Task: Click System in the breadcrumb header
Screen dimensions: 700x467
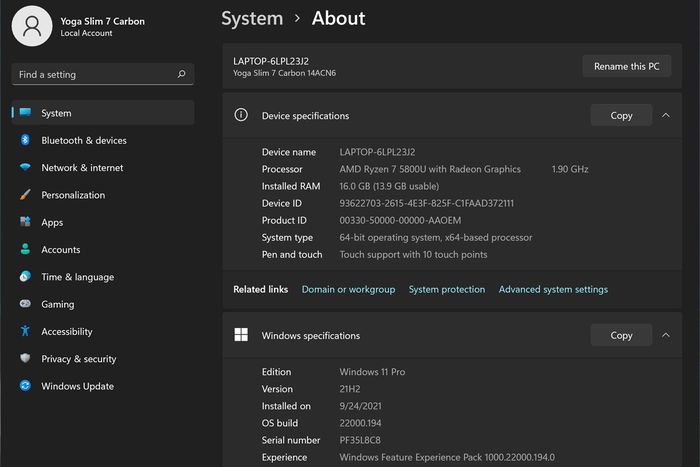Action: pos(252,18)
